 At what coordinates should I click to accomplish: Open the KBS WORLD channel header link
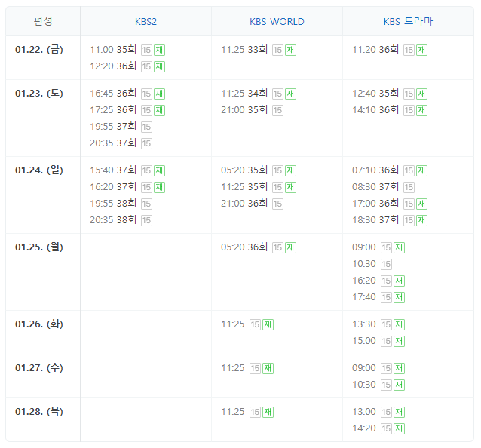(277, 21)
